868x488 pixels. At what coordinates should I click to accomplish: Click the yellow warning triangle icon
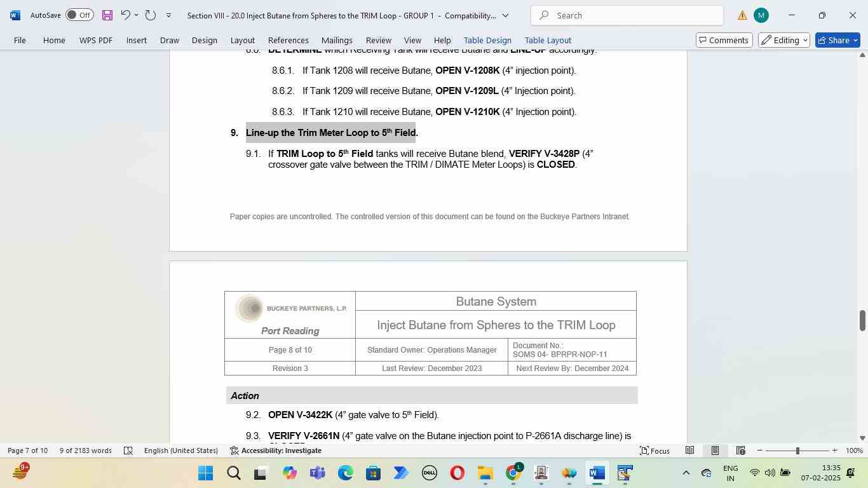(742, 15)
